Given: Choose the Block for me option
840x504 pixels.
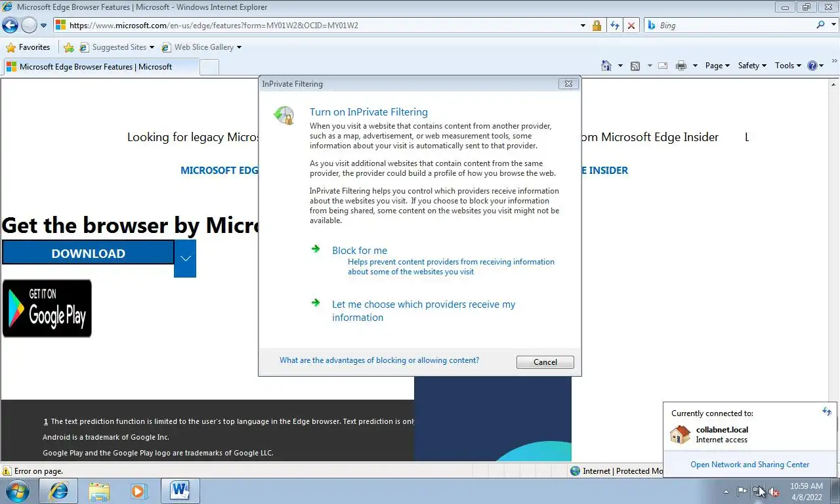Looking at the screenshot, I should click(360, 250).
